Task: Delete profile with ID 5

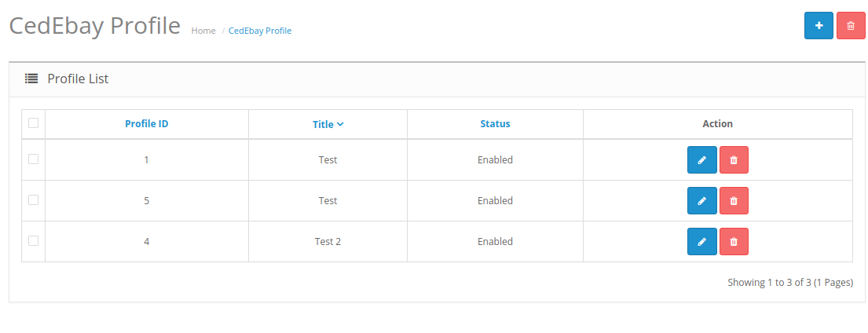Action: point(734,200)
